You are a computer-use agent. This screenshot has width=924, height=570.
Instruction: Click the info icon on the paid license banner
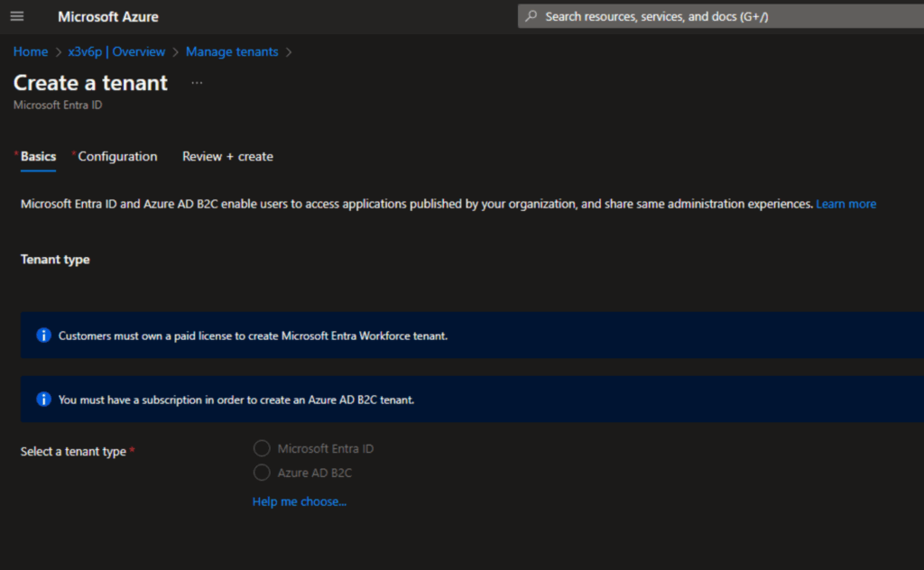pyautogui.click(x=43, y=336)
